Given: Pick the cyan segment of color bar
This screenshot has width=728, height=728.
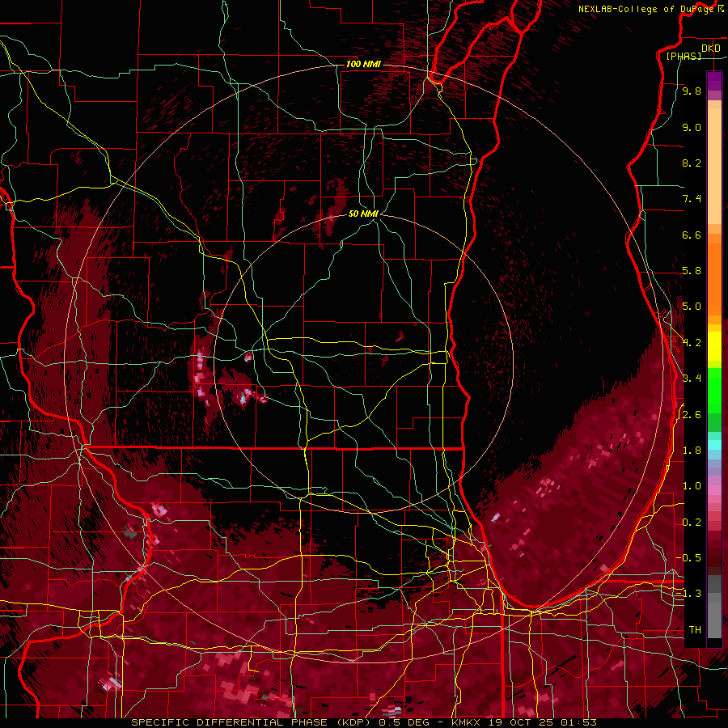Looking at the screenshot, I should (714, 445).
